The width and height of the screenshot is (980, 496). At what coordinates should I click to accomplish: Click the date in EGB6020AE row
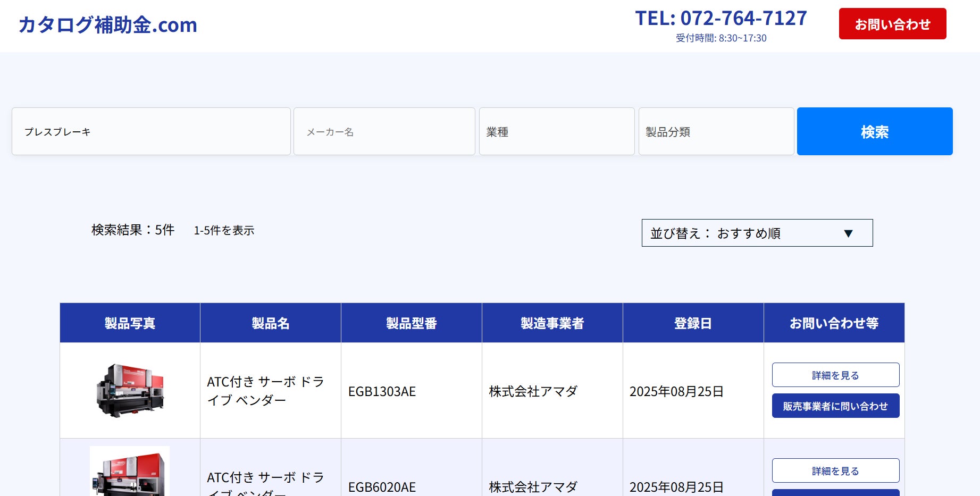[676, 487]
